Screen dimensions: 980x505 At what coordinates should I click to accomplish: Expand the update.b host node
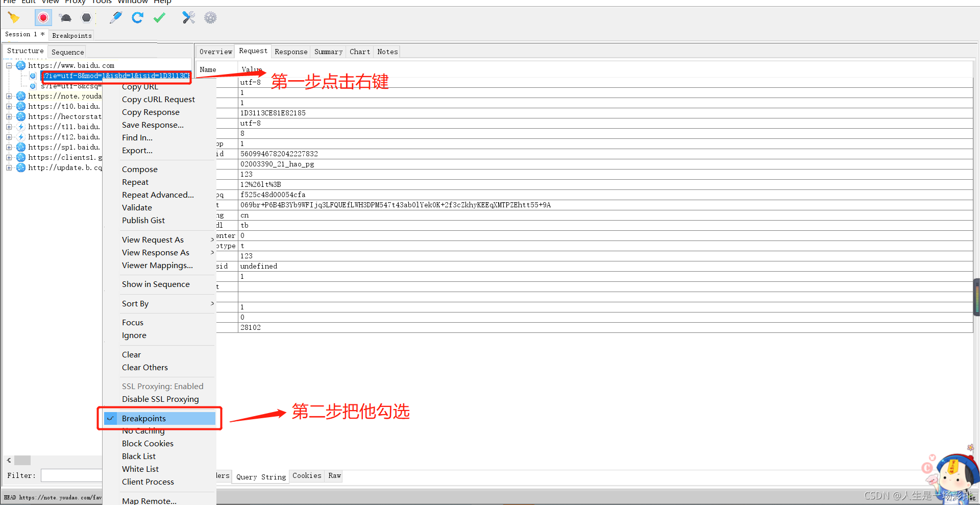click(9, 167)
